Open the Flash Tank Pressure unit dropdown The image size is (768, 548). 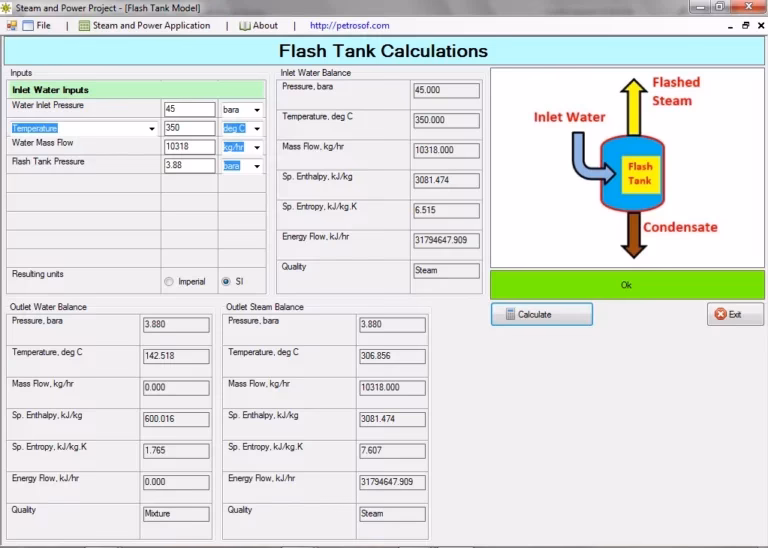click(257, 167)
